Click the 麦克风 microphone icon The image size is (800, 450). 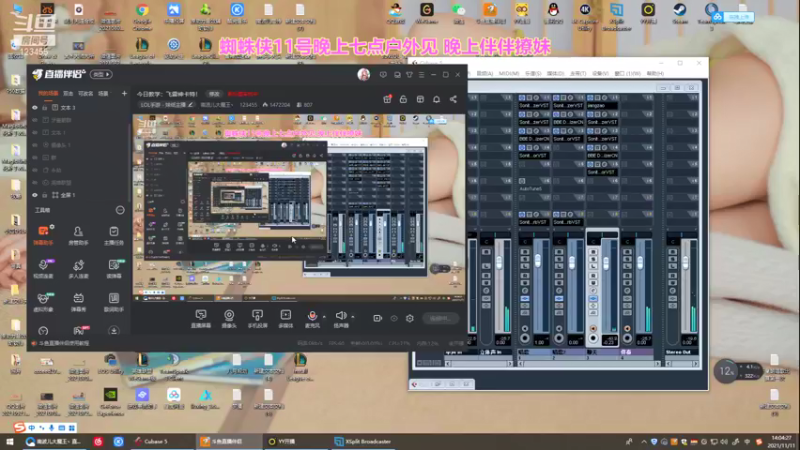pyautogui.click(x=312, y=316)
